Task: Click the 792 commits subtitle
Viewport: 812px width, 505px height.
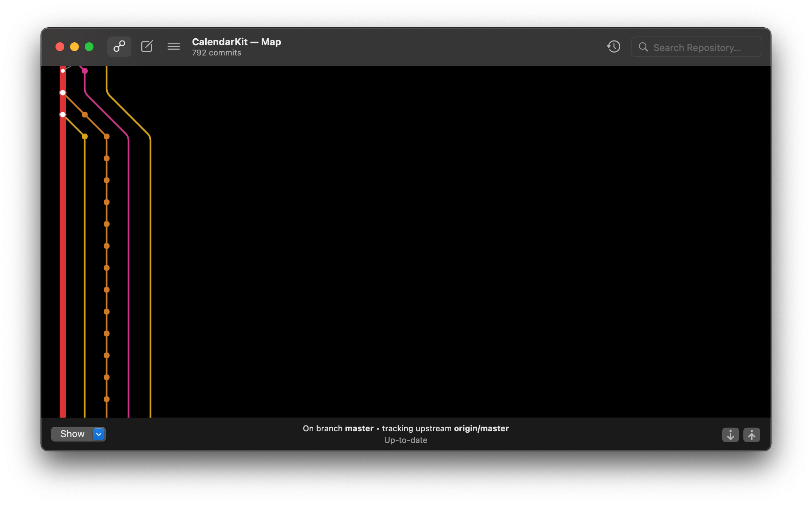Action: pyautogui.click(x=217, y=53)
